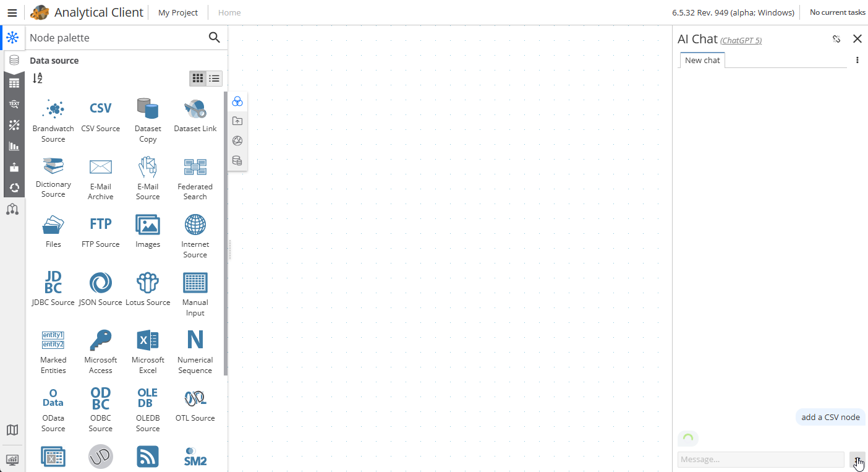Select the Images node
The height and width of the screenshot is (472, 868).
pos(148,231)
